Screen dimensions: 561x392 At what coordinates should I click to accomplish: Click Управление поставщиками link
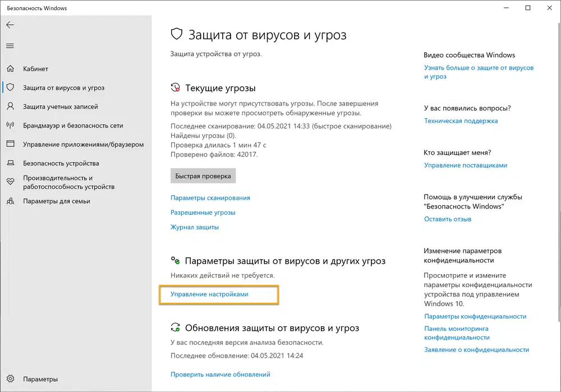pos(466,165)
